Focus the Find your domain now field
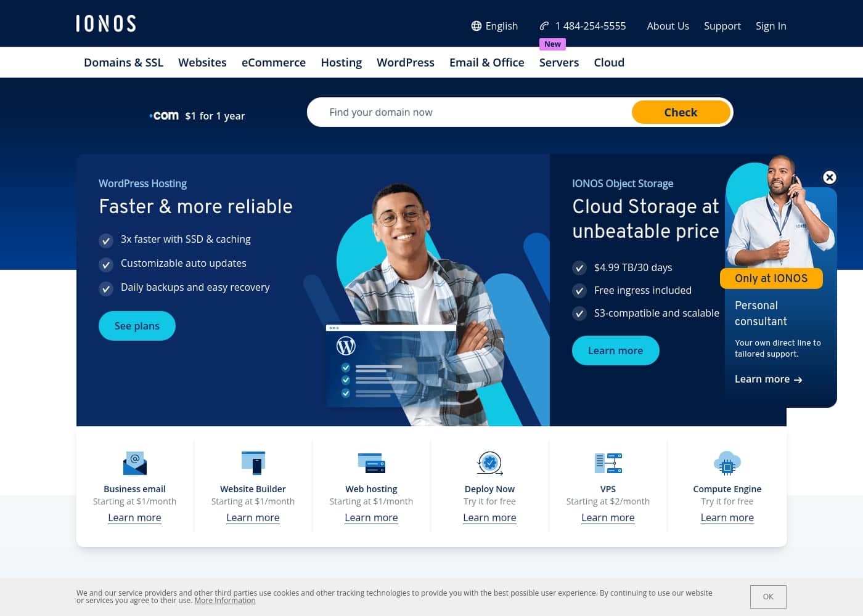This screenshot has height=616, width=863. point(470,112)
